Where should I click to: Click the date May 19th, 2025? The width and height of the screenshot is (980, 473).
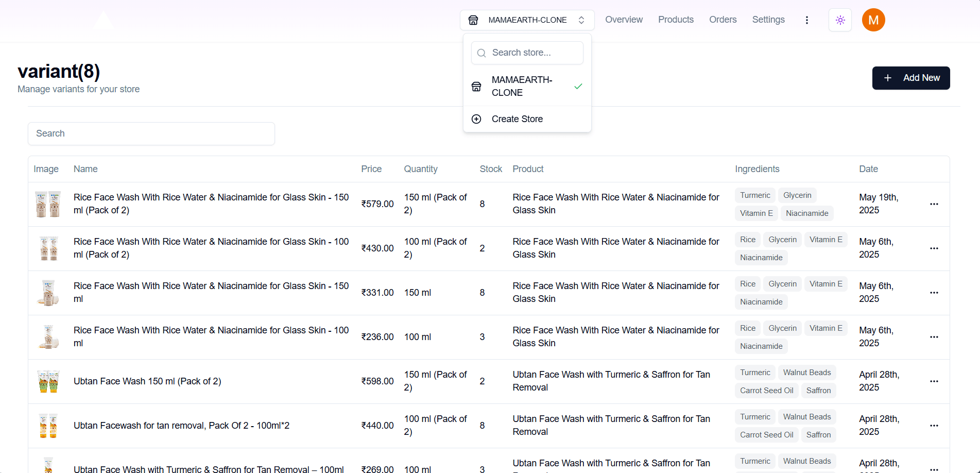879,204
